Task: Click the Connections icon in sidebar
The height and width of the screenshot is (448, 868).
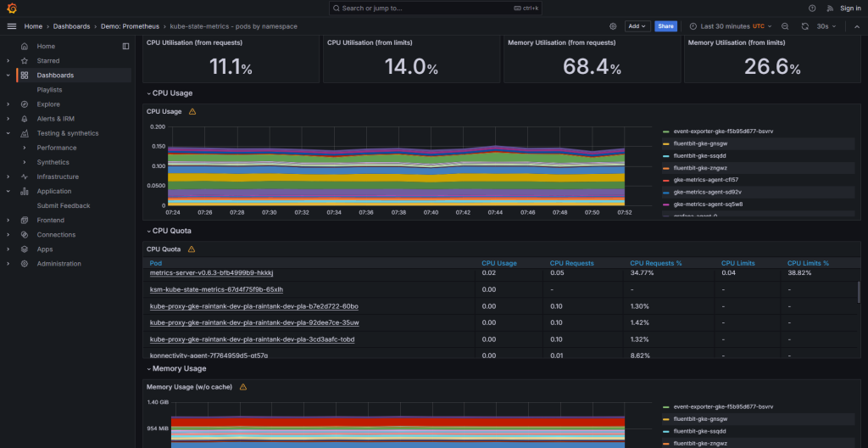Action: 25,234
